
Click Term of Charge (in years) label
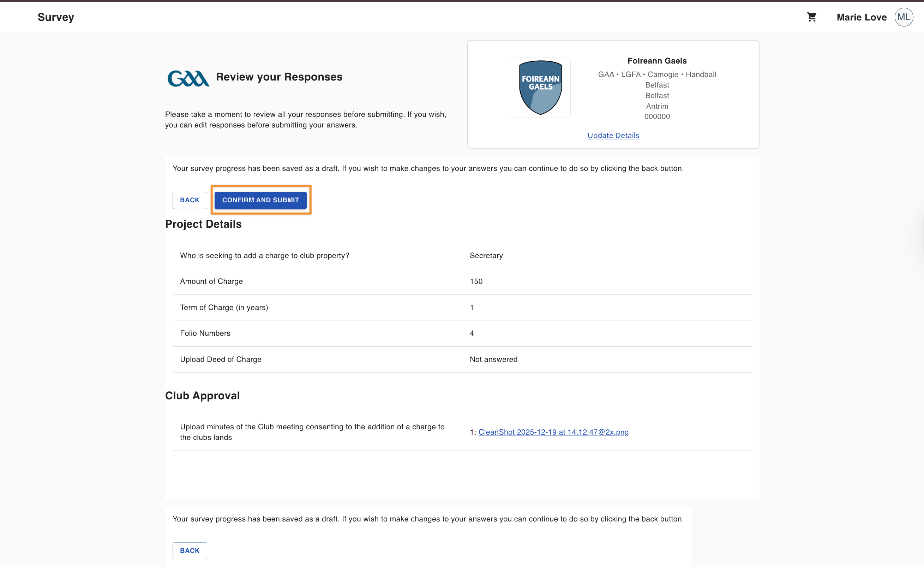tap(224, 307)
